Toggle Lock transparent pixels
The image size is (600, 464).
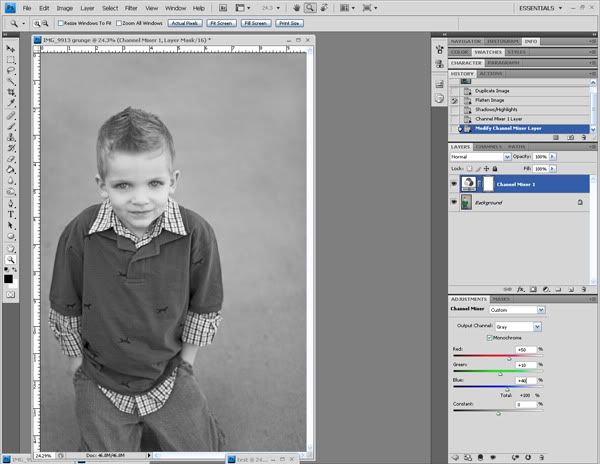[x=470, y=169]
